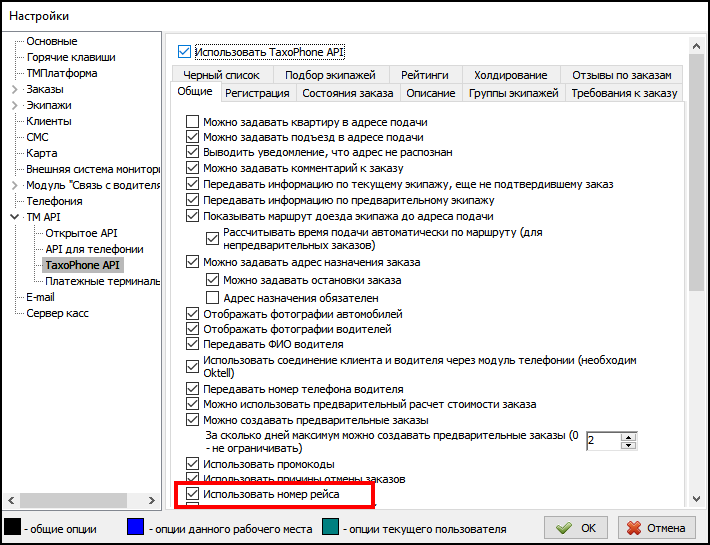Toggle 'Передавать информацию по текущему экипажу' checkbox
This screenshot has width=710, height=545.
pyautogui.click(x=192, y=184)
